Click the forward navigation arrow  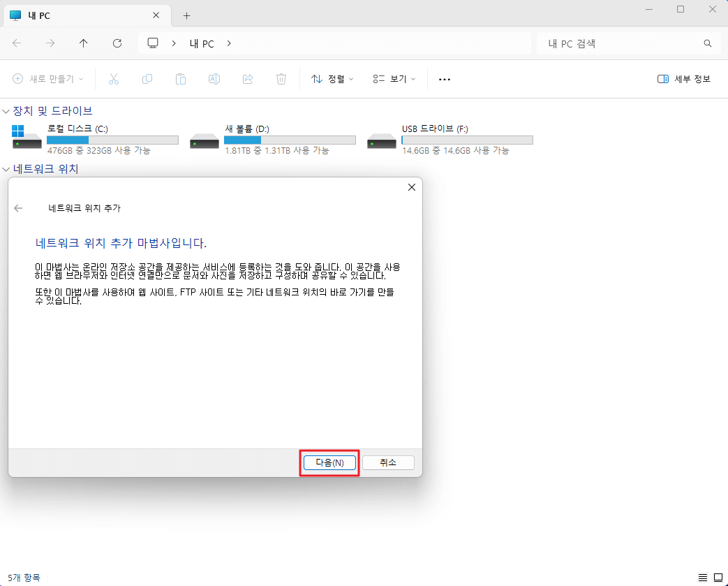point(50,43)
